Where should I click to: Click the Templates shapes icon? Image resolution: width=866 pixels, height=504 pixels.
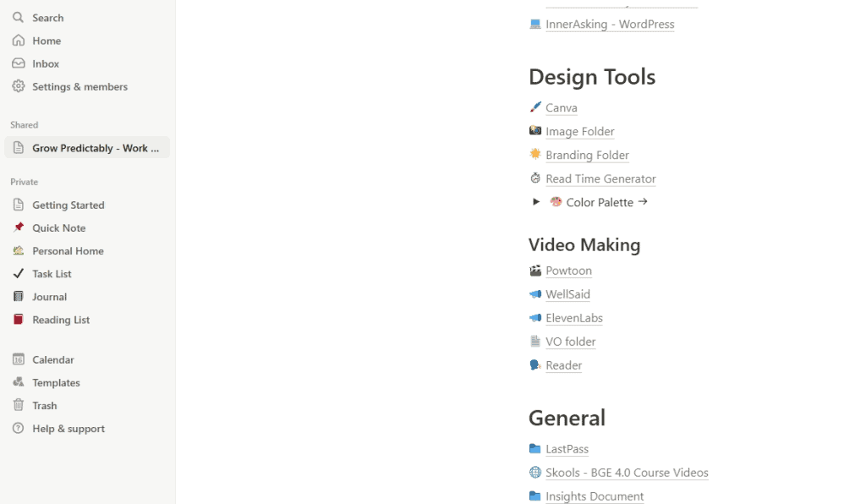(x=19, y=382)
